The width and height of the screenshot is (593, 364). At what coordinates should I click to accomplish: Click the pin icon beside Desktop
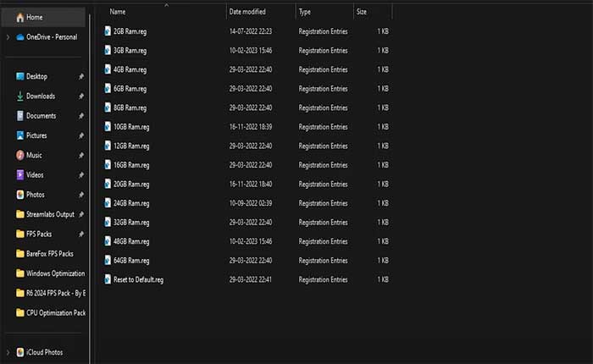pyautogui.click(x=80, y=76)
